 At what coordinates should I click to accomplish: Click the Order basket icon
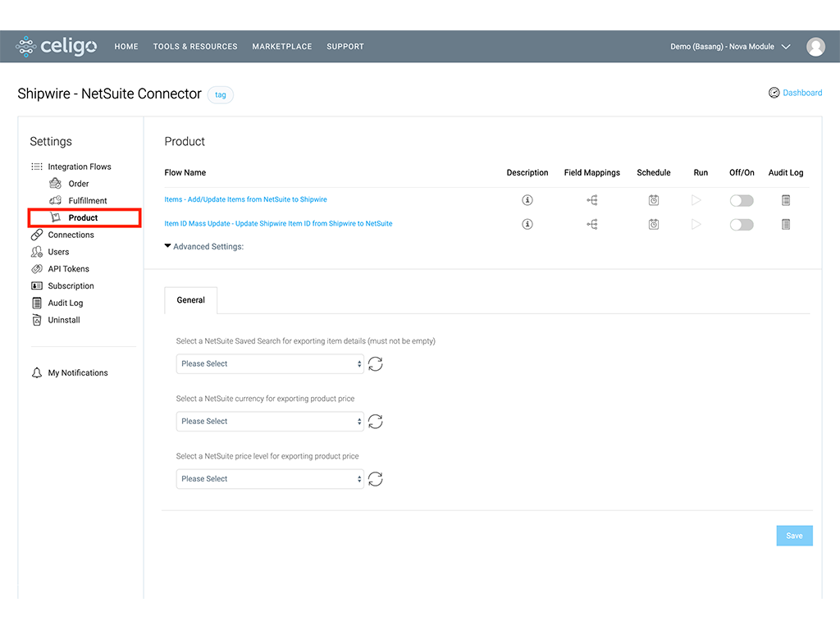55,184
